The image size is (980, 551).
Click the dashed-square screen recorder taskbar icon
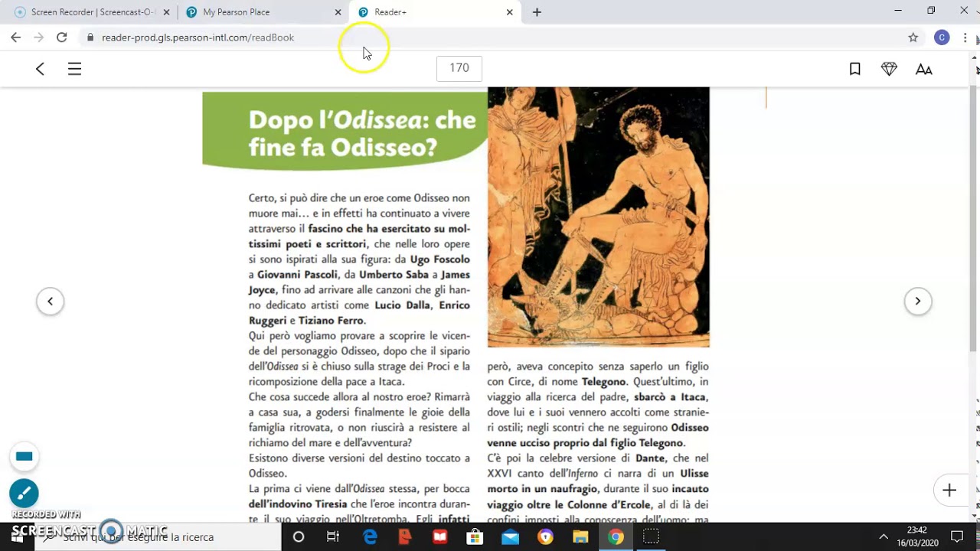[651, 537]
